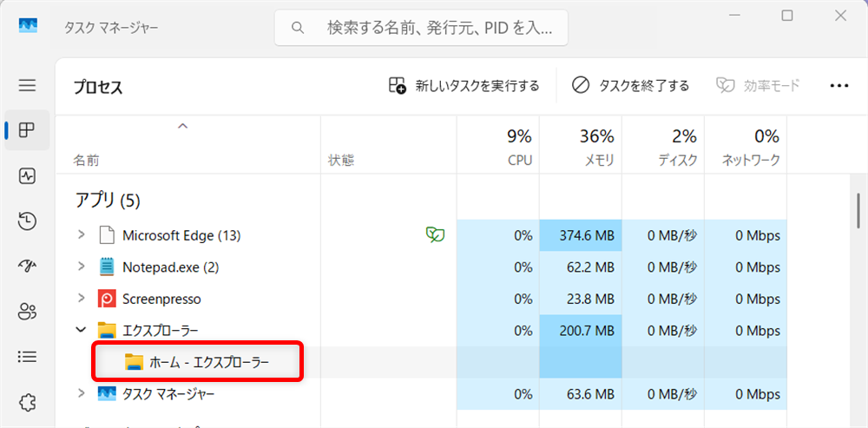Maximize the Task Manager window
This screenshot has width=868, height=428.
(786, 16)
